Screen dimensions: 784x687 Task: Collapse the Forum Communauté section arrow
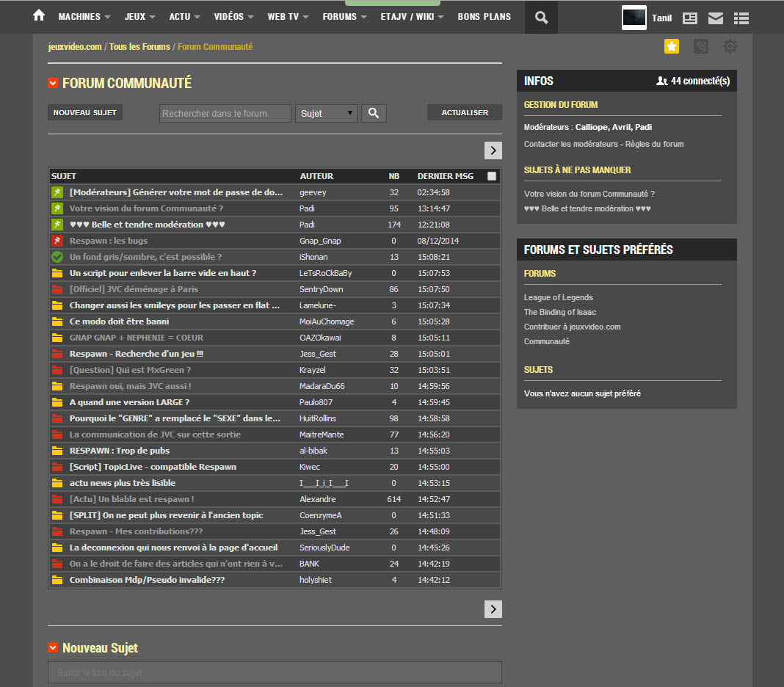coord(53,83)
